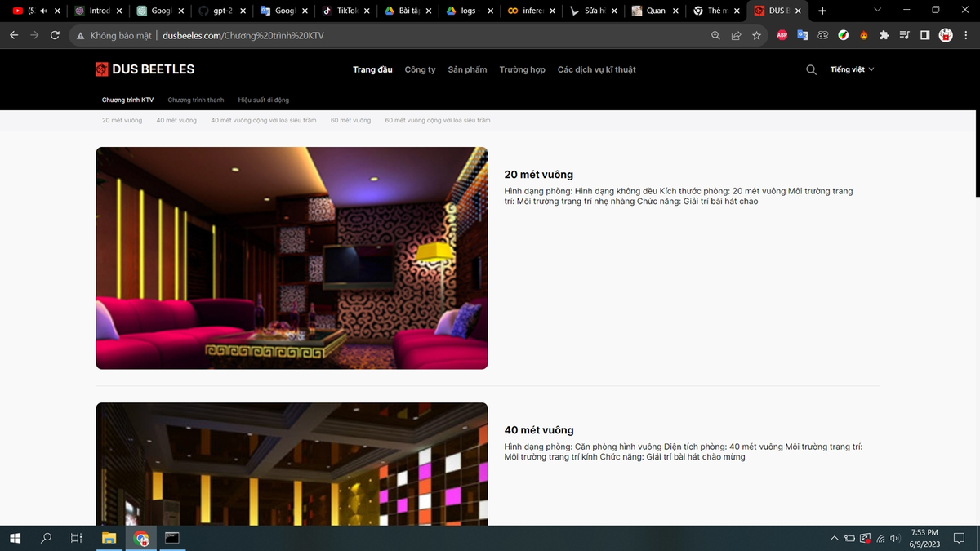980x551 pixels.
Task: Bookmark this page with the star icon
Action: pos(756,36)
